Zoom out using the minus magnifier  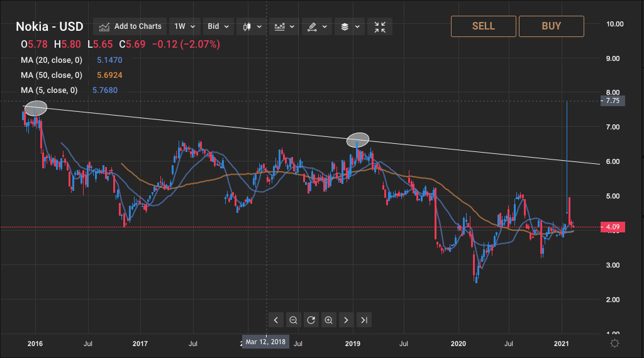pyautogui.click(x=293, y=320)
